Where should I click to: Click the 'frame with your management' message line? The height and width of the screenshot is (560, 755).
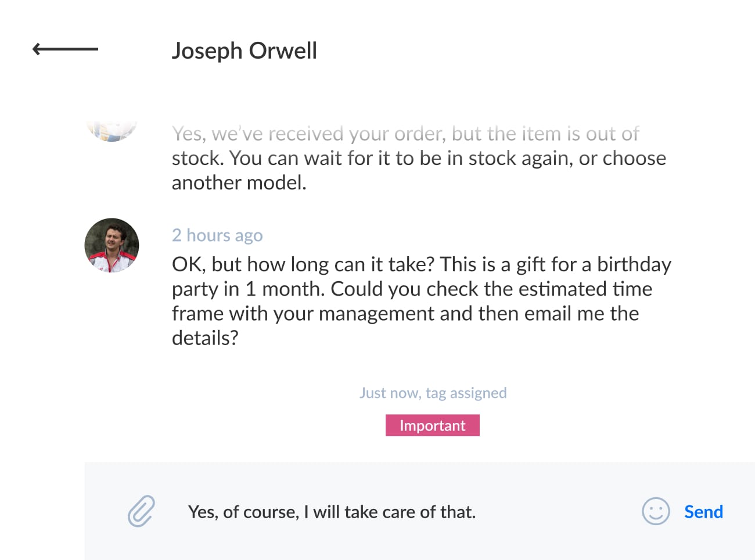tap(405, 313)
